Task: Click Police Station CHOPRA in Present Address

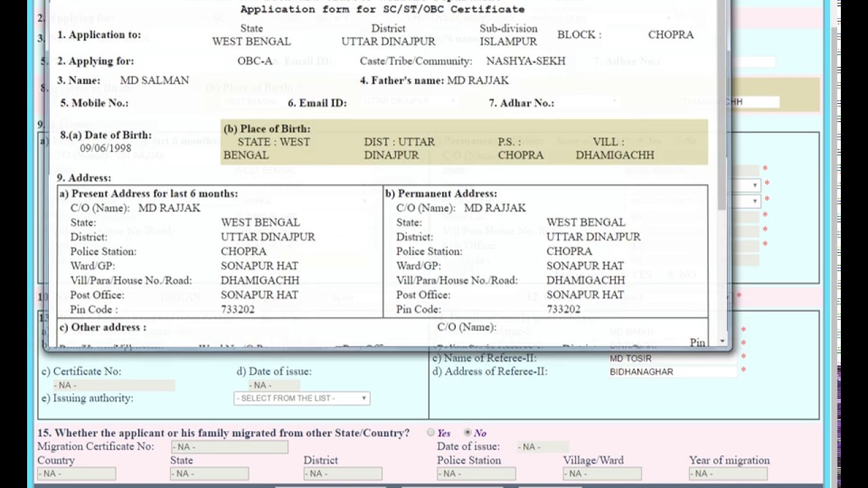Action: [x=243, y=251]
